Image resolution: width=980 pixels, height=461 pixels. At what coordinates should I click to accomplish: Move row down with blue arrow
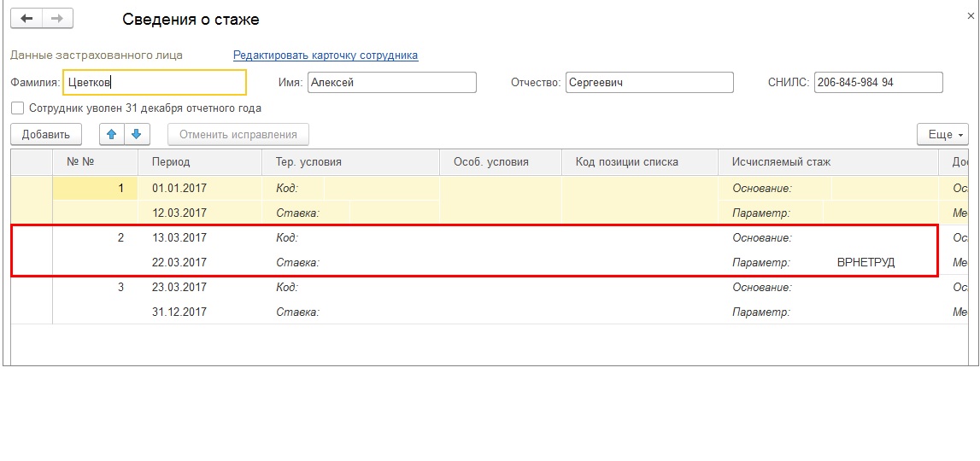[x=137, y=134]
